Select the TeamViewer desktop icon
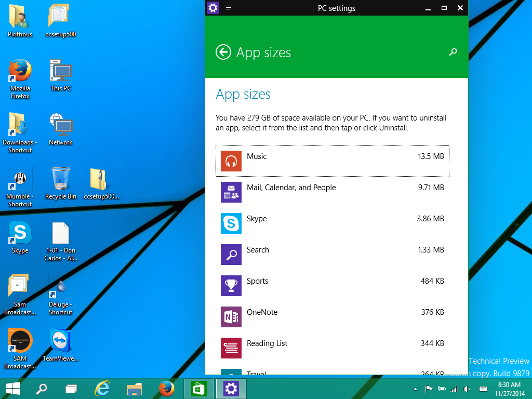Image resolution: width=532 pixels, height=399 pixels. (x=60, y=345)
